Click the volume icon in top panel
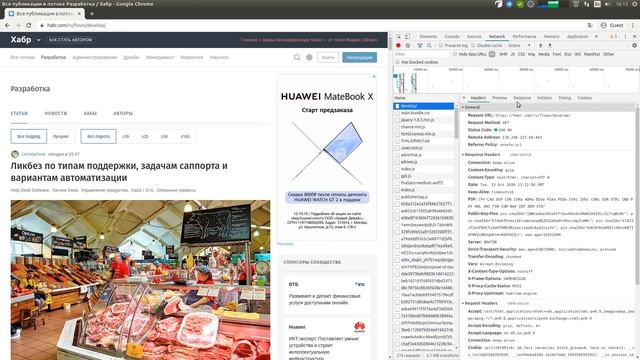640x360 pixels. tap(607, 4)
